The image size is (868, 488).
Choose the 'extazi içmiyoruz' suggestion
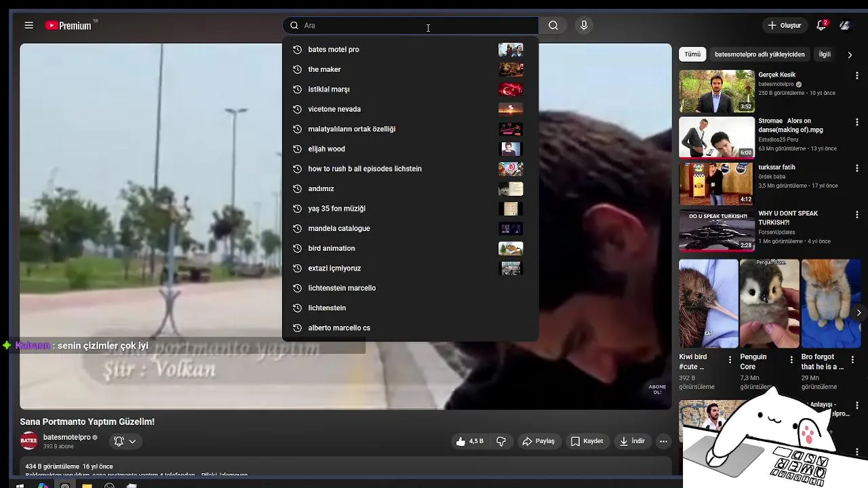tap(410, 268)
